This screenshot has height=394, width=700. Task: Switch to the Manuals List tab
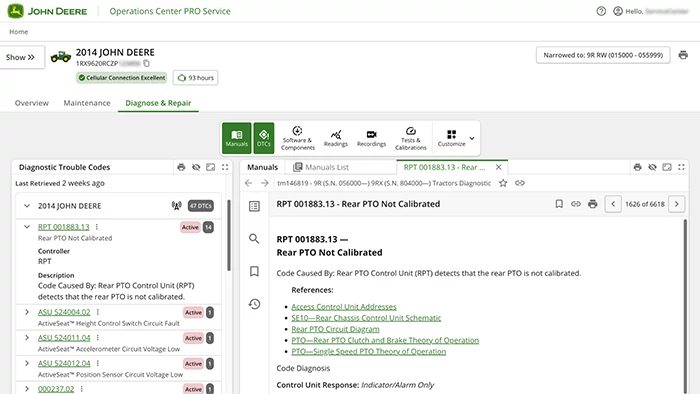pos(321,167)
